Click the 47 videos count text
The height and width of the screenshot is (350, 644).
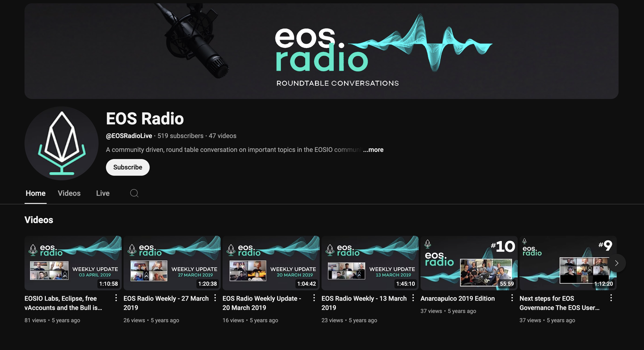pyautogui.click(x=223, y=136)
